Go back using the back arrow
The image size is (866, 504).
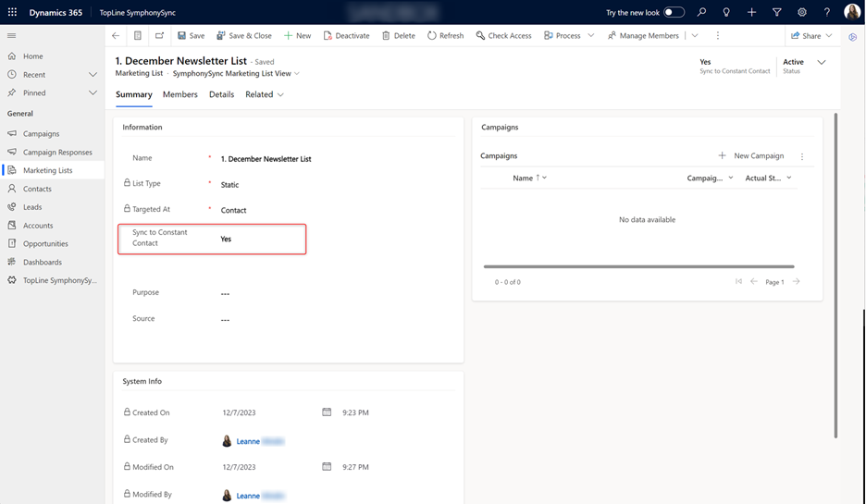pyautogui.click(x=116, y=36)
